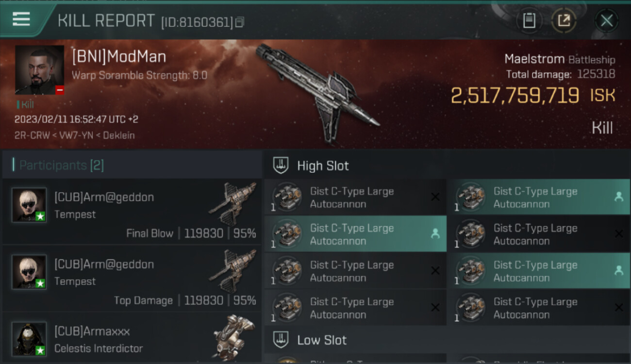The image size is (631, 364).
Task: Select Top Damage Arm@geddon portrait
Action: 29,272
